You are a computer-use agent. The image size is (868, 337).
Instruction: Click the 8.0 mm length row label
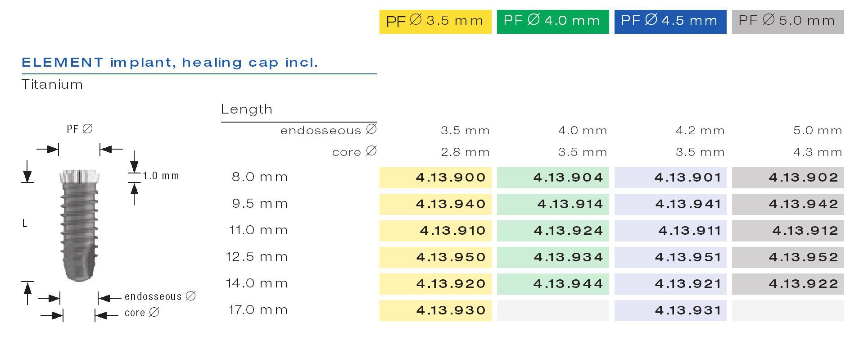click(x=259, y=177)
